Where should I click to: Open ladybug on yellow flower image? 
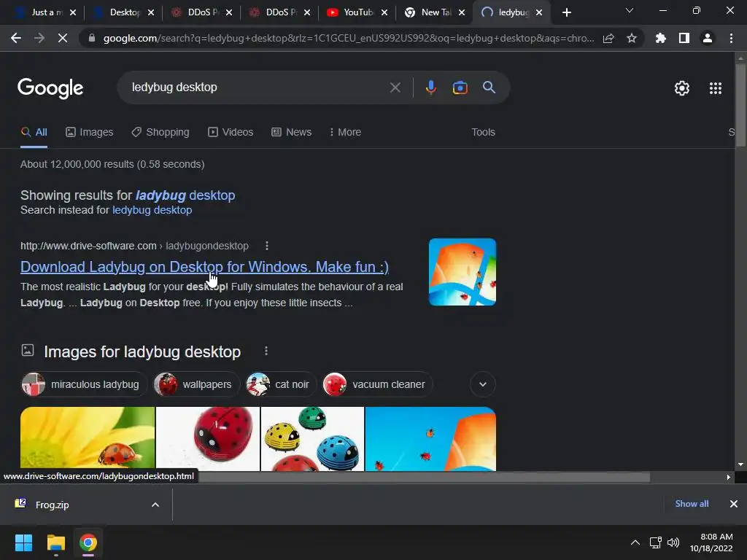(88, 438)
